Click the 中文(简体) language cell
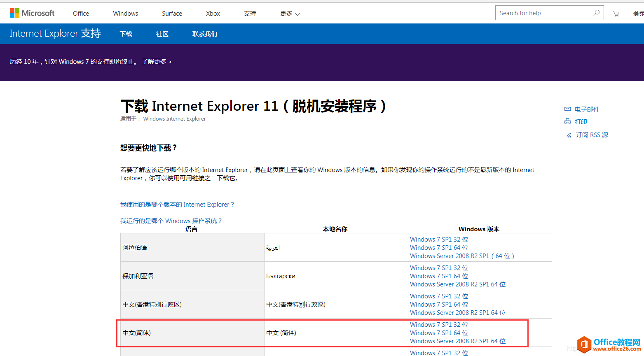This screenshot has width=644, height=356. coord(192,333)
